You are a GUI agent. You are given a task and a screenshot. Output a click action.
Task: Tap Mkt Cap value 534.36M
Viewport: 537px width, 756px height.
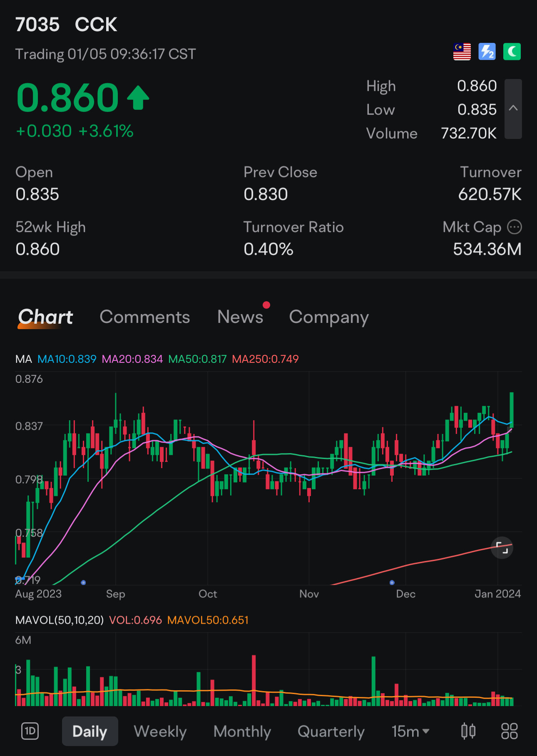pos(487,249)
